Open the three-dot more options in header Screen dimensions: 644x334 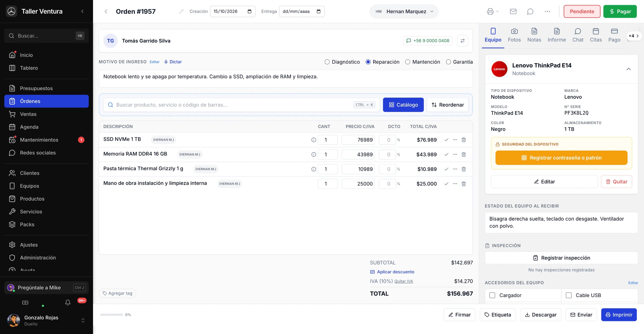point(547,11)
